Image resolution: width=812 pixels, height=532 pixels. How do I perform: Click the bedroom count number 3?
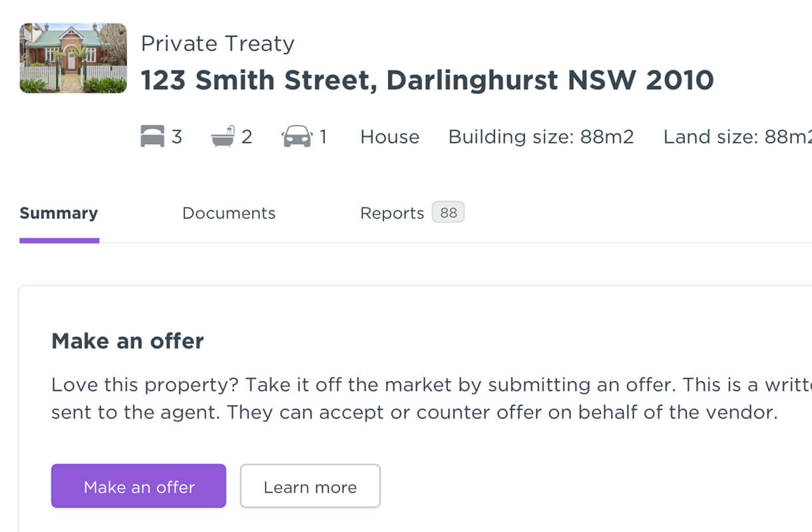point(176,137)
